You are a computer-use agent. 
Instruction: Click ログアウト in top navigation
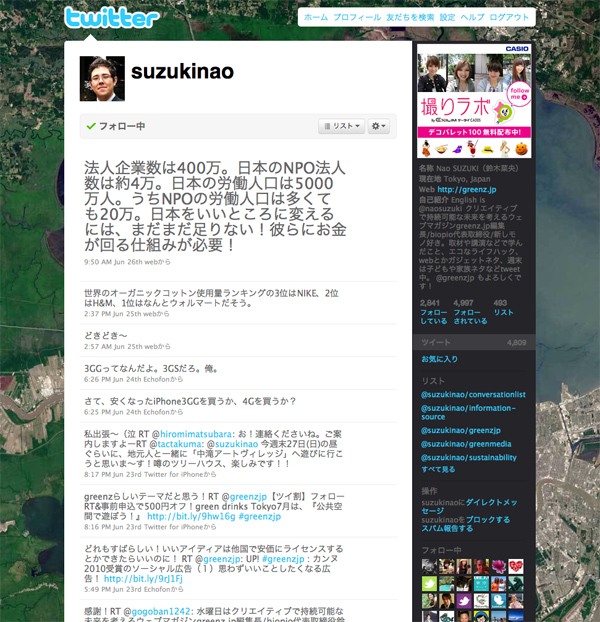509,17
